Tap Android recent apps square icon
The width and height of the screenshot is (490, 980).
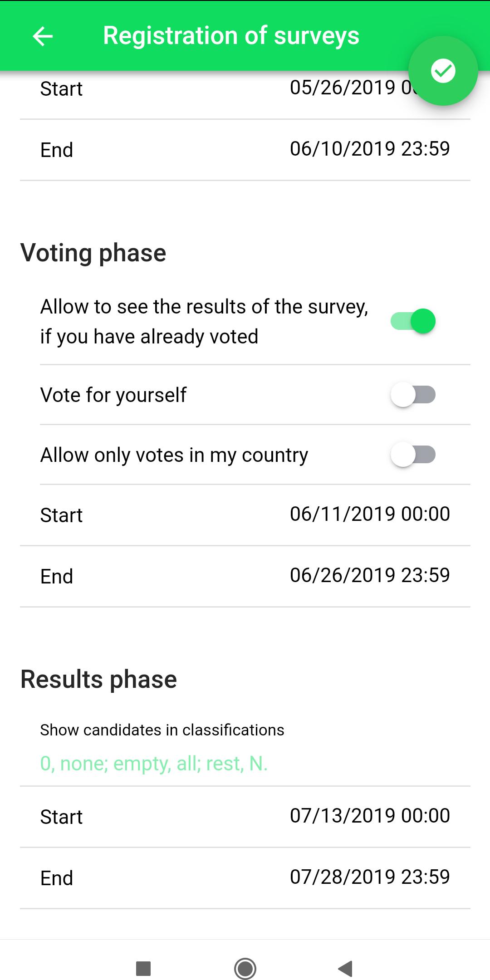pos(143,968)
